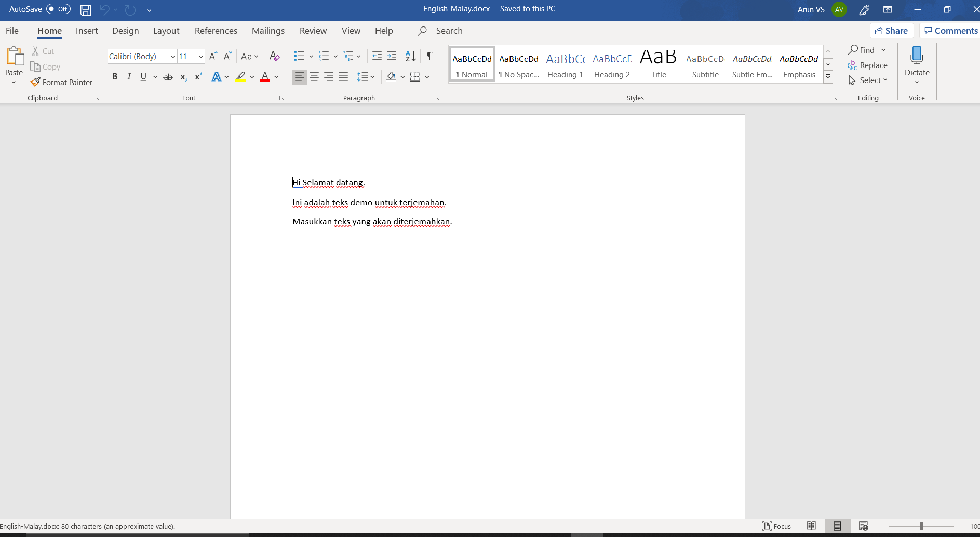Click the Increase Indent icon
The width and height of the screenshot is (980, 537).
pyautogui.click(x=392, y=56)
